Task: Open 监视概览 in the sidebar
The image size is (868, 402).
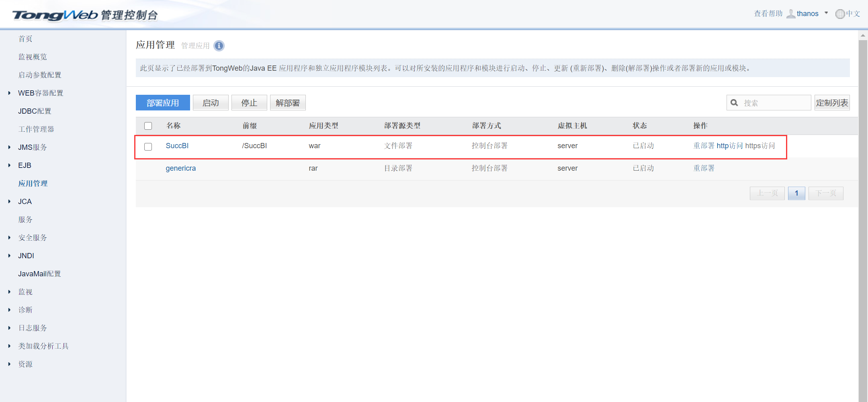Action: [x=33, y=57]
